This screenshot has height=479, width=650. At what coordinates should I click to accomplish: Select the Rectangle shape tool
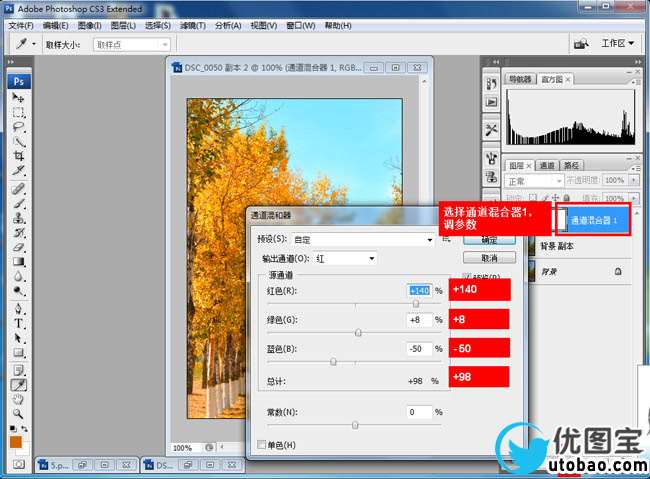tap(18, 353)
